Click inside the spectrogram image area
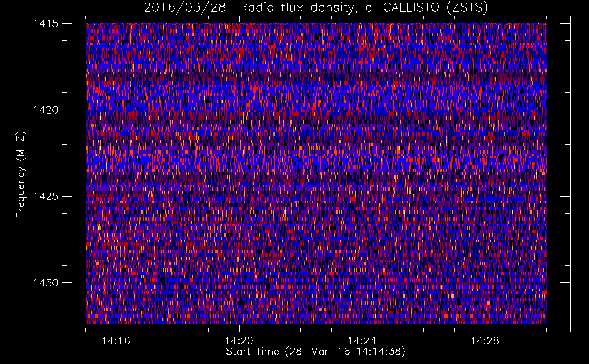Screen dimensions: 589x364 pos(316,174)
